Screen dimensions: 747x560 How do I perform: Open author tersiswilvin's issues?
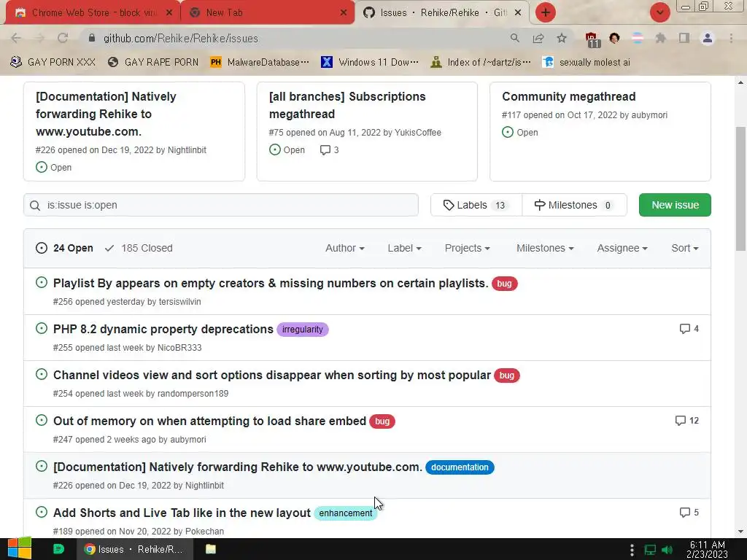click(179, 302)
